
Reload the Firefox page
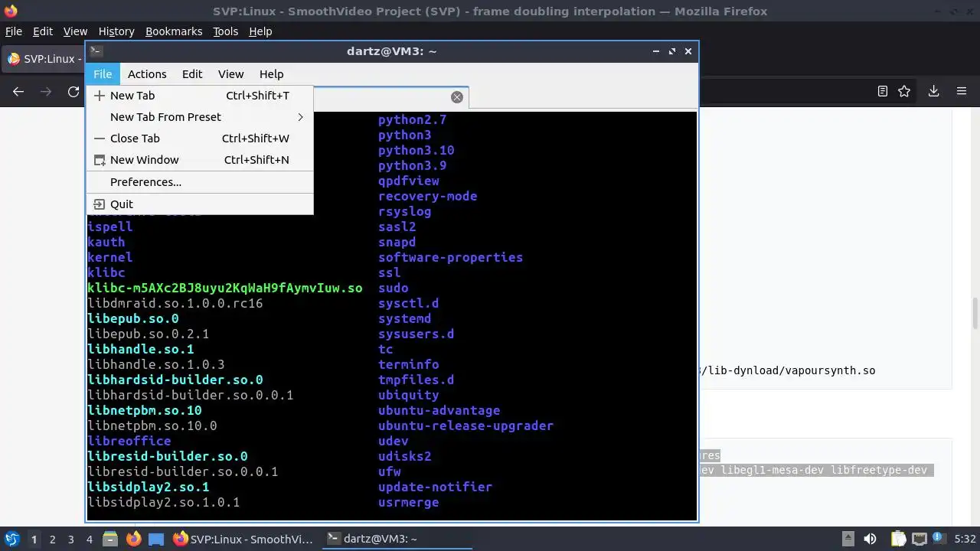click(x=73, y=91)
